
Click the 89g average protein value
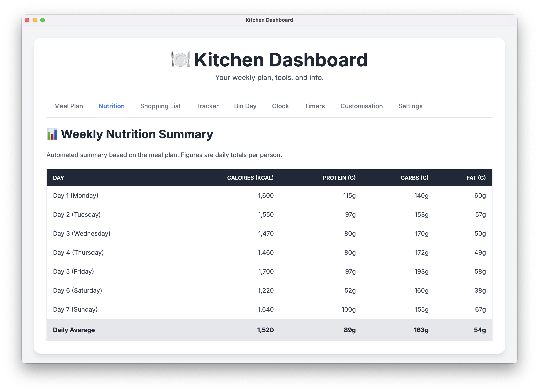(x=350, y=330)
